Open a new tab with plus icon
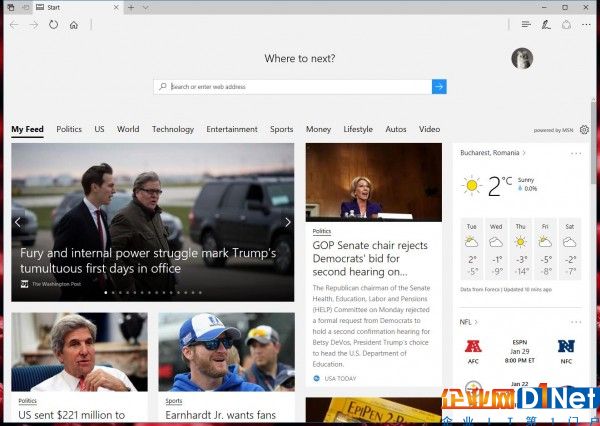 131,7
